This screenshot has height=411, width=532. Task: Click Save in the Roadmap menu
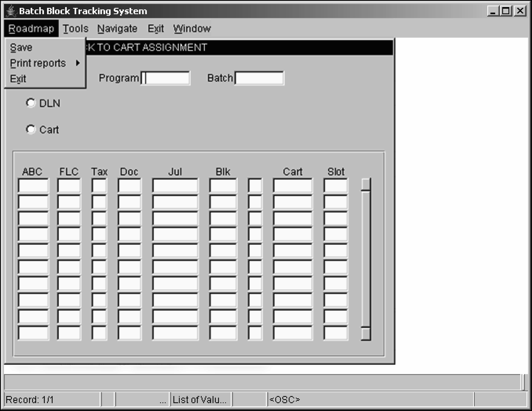[21, 48]
